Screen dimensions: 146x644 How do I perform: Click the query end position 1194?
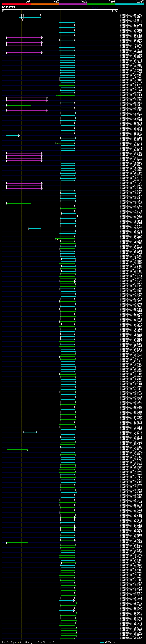[x=115, y=11]
